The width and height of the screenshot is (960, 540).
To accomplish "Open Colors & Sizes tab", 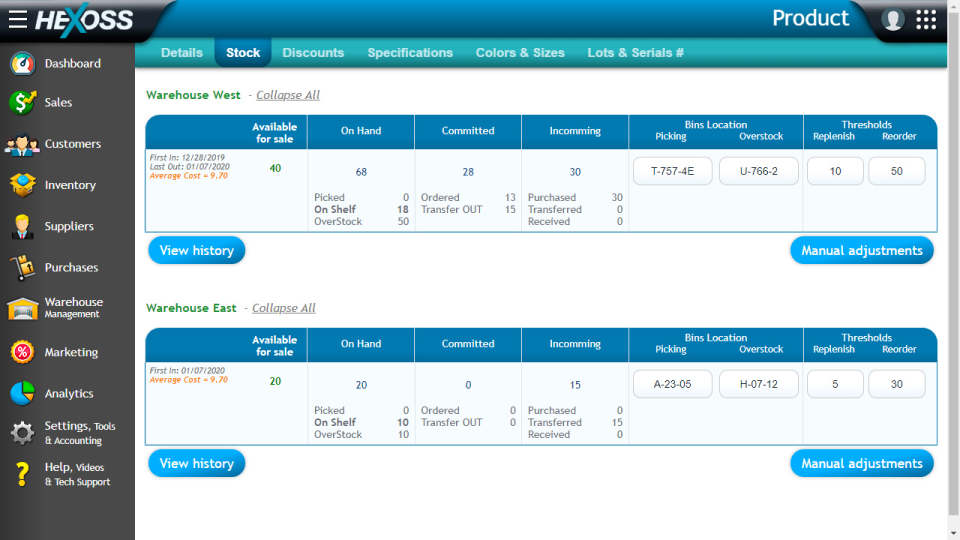I will [520, 53].
